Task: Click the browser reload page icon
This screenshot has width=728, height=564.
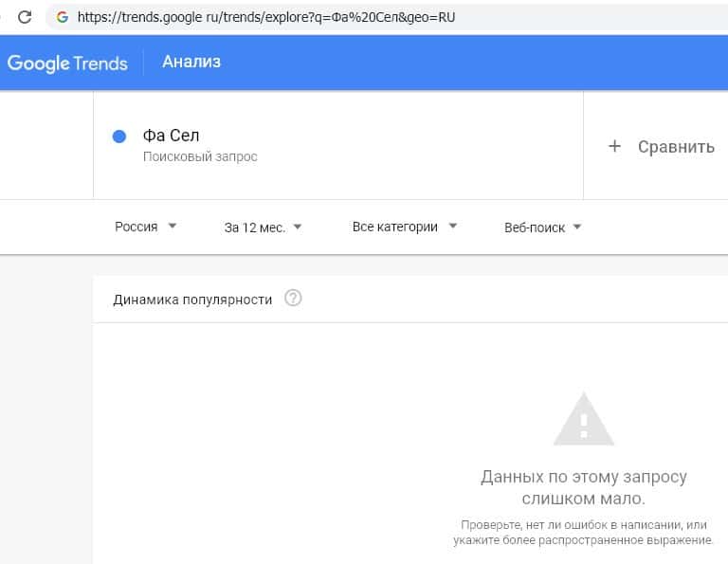Action: point(26,16)
